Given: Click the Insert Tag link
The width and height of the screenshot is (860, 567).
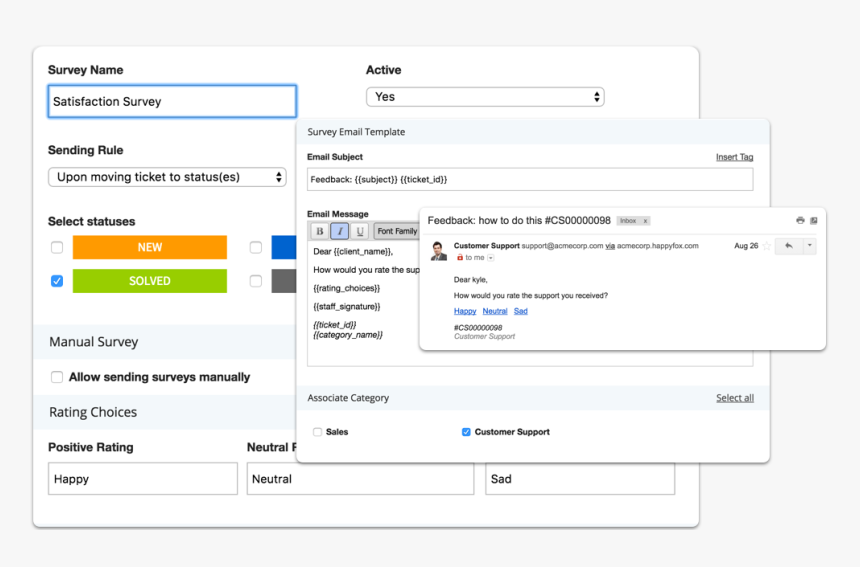Looking at the screenshot, I should click(734, 157).
